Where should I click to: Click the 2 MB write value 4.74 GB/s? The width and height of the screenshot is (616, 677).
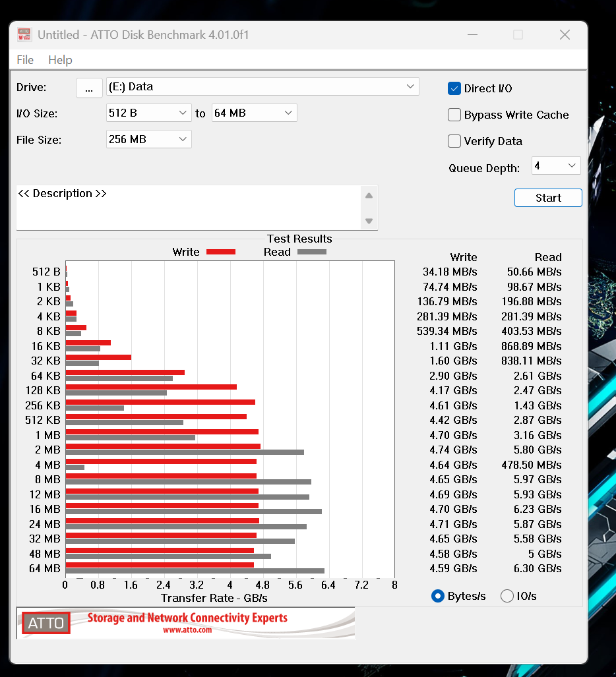click(x=453, y=450)
